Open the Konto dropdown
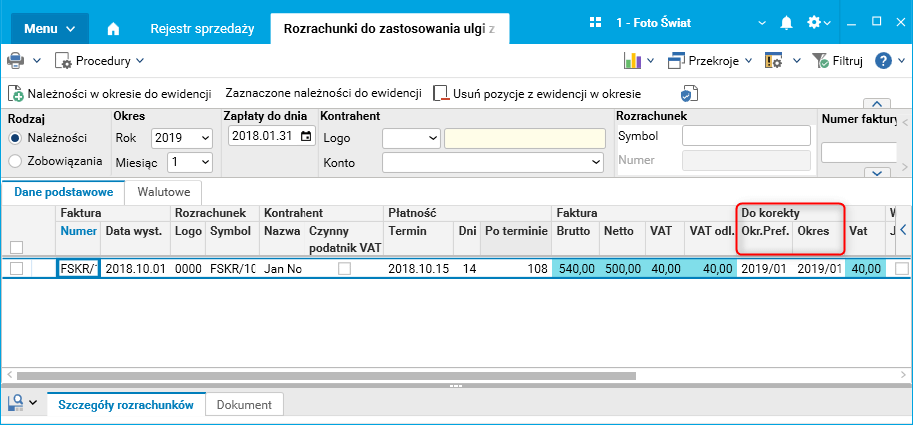The image size is (913, 425). [493, 162]
